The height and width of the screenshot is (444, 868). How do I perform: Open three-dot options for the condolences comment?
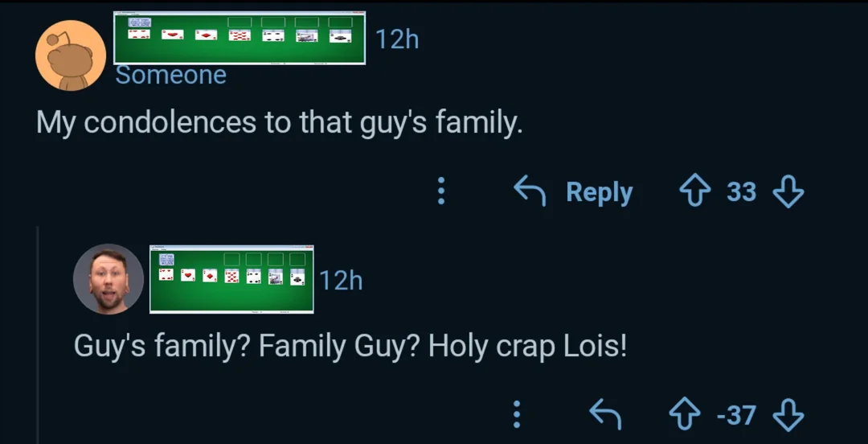point(440,191)
